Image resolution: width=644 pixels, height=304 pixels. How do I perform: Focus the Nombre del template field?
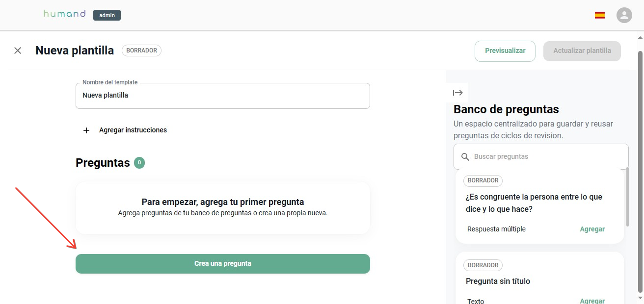tap(223, 96)
